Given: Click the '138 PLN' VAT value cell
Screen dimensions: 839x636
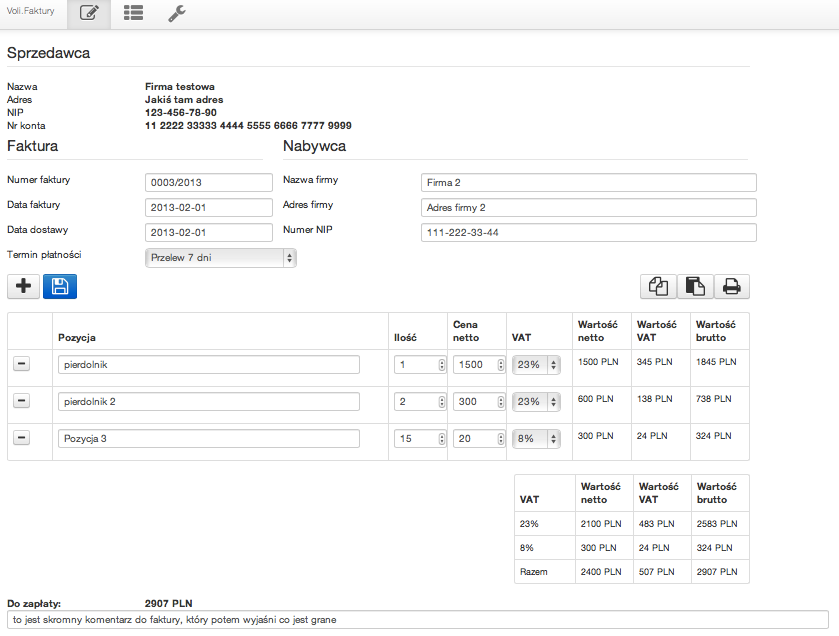Looking at the screenshot, I should coord(654,399).
